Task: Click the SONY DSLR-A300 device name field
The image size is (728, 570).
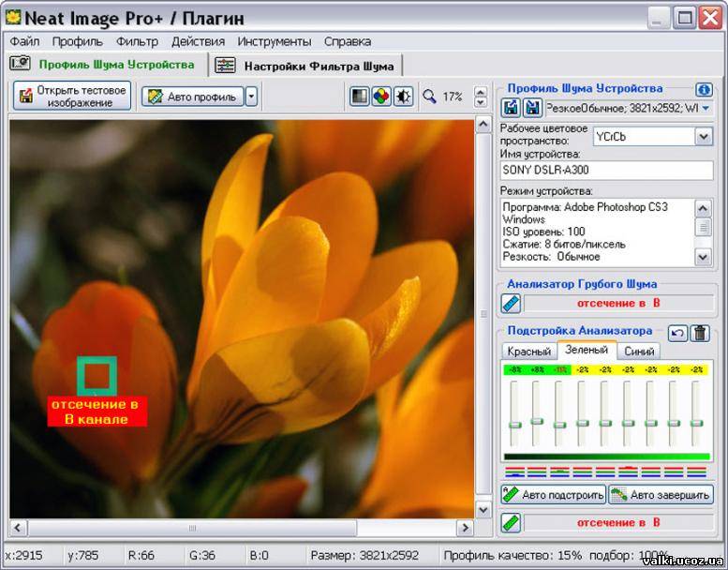Action: tap(606, 171)
